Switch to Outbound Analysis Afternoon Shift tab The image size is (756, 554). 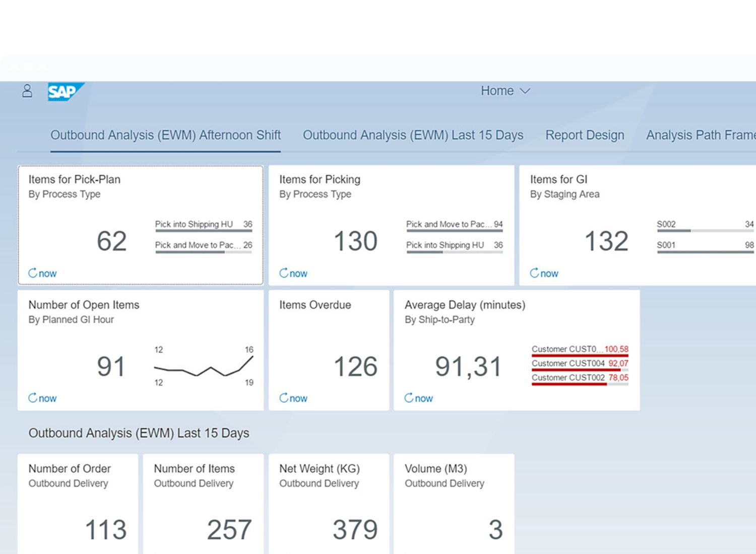click(x=165, y=135)
